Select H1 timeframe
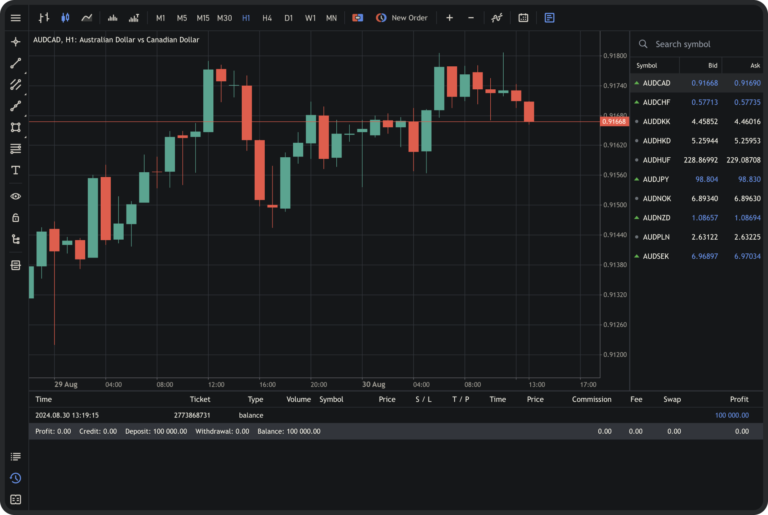This screenshot has width=768, height=515. pyautogui.click(x=246, y=18)
